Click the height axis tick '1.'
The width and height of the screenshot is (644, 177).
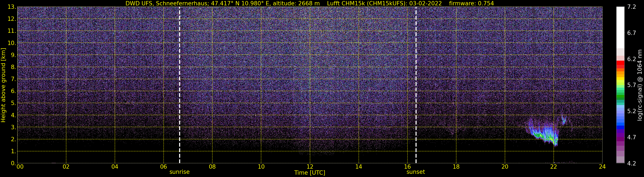[13, 151]
